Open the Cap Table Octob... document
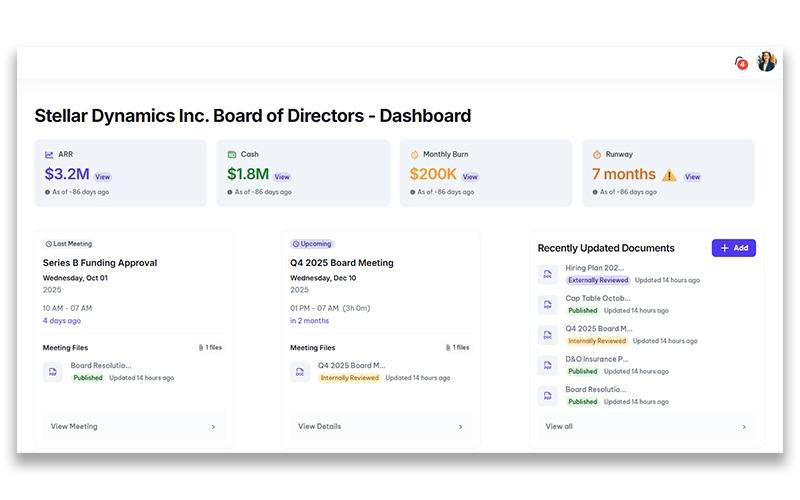This screenshot has width=800, height=500. (x=597, y=298)
